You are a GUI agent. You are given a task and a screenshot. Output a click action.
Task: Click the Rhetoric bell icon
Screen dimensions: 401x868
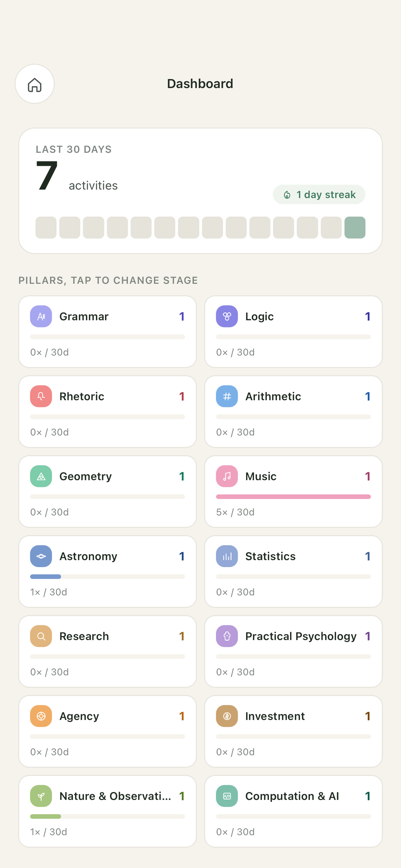(x=41, y=396)
